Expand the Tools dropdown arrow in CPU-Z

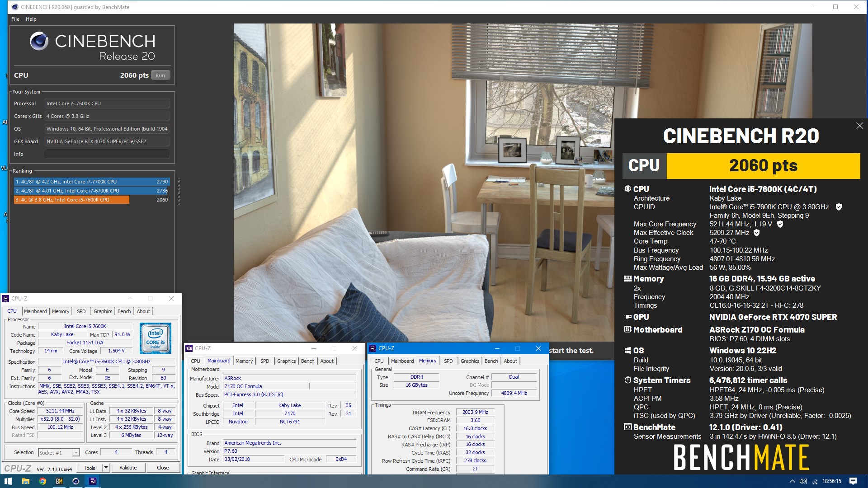pyautogui.click(x=106, y=468)
